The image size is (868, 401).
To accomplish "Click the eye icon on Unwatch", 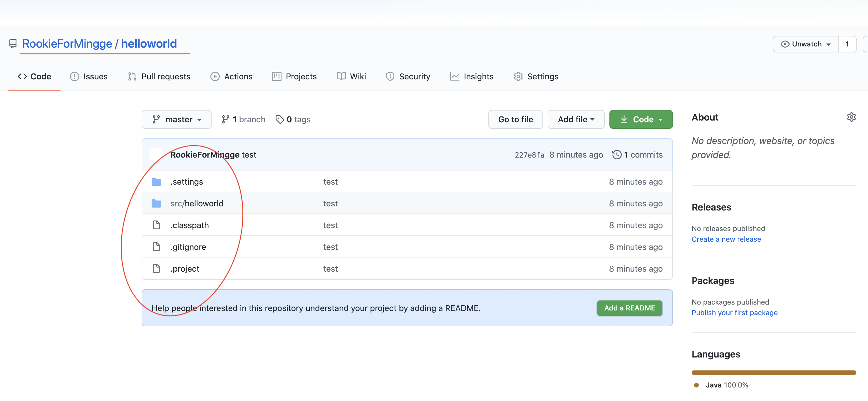I will 785,44.
